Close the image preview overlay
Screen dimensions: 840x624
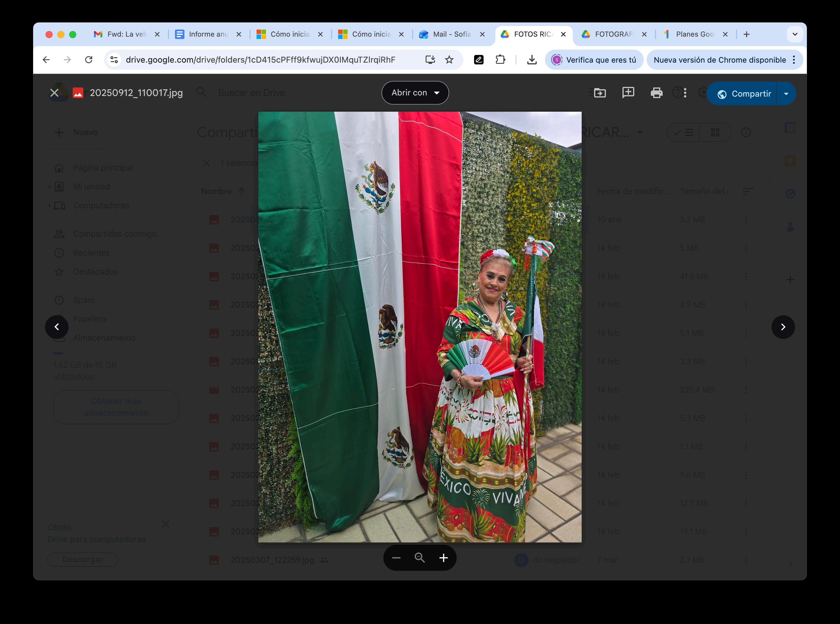54,93
